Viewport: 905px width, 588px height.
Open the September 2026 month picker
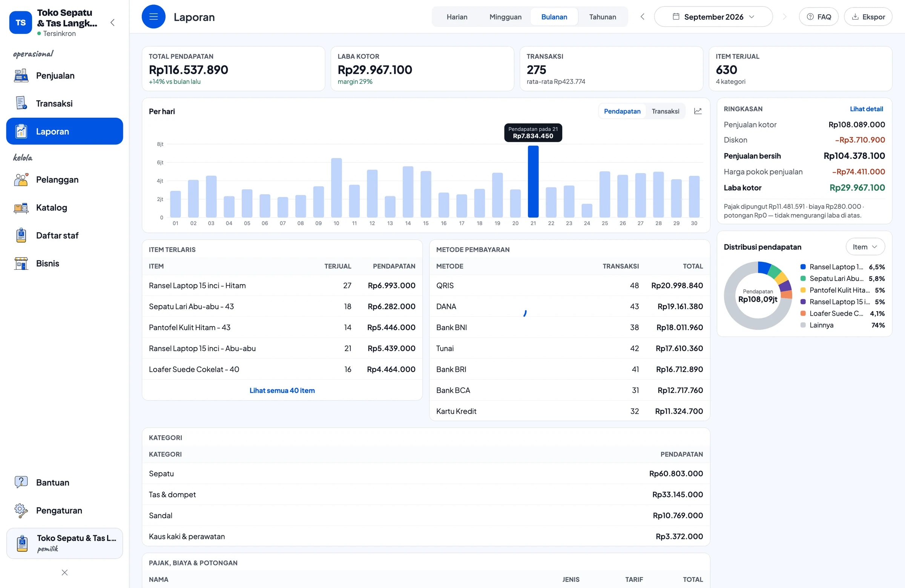click(x=713, y=17)
